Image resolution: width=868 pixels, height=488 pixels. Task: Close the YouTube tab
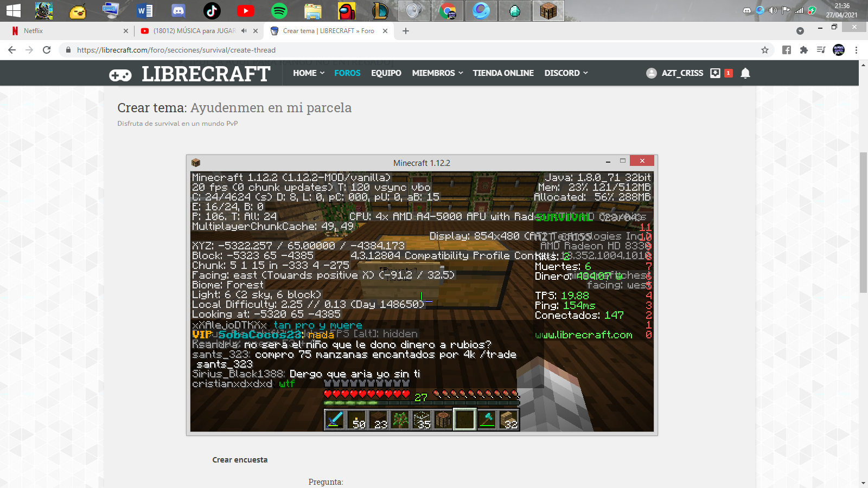256,31
